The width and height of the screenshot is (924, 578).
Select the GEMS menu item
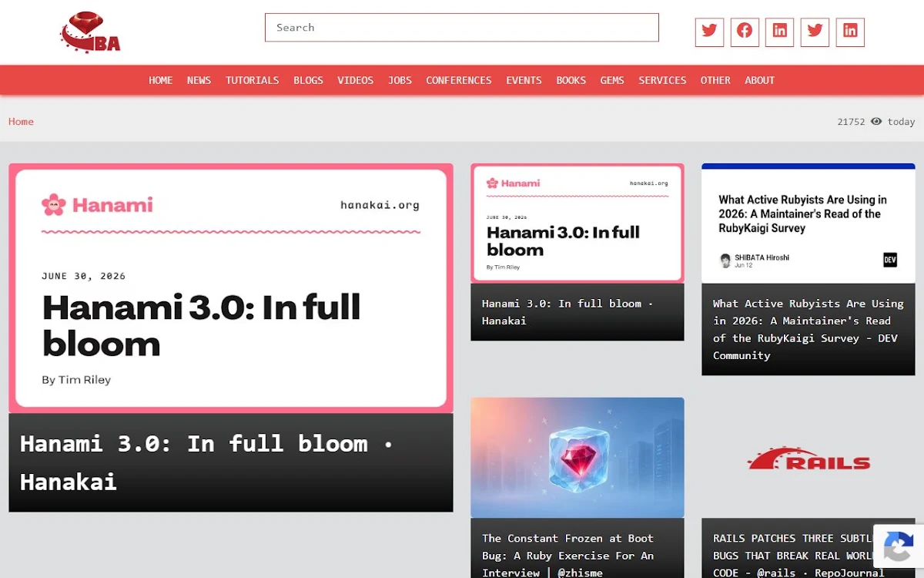pos(612,80)
